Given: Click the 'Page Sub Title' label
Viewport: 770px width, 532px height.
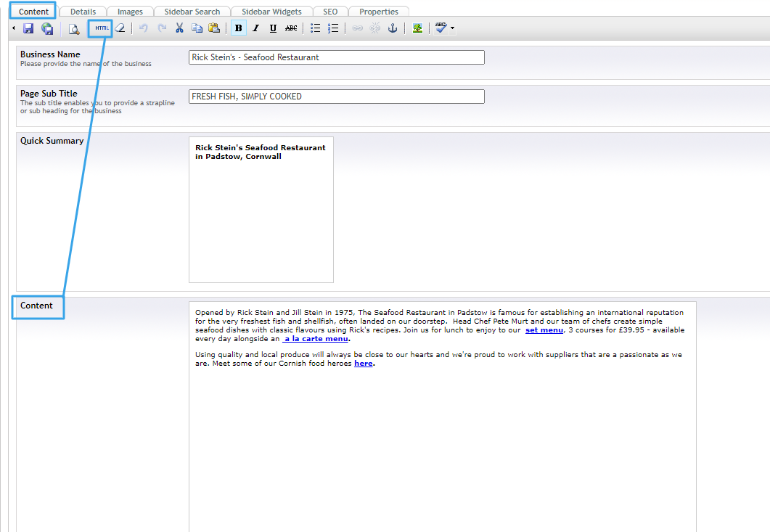Looking at the screenshot, I should click(x=49, y=94).
